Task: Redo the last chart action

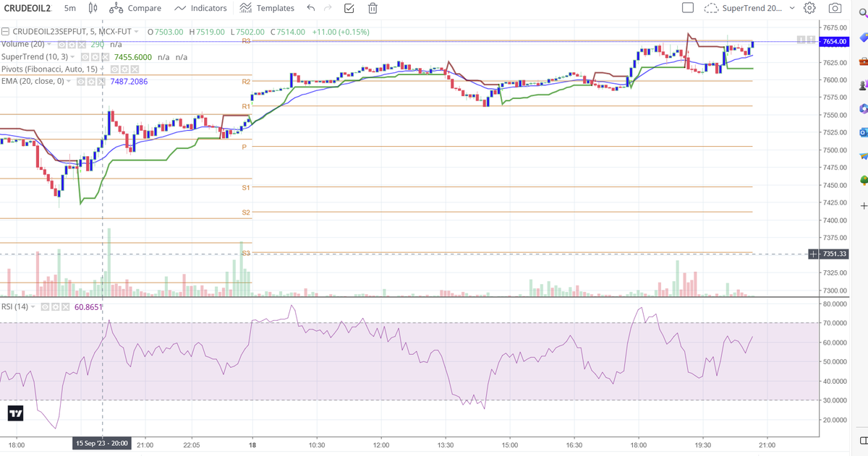Action: click(x=328, y=8)
